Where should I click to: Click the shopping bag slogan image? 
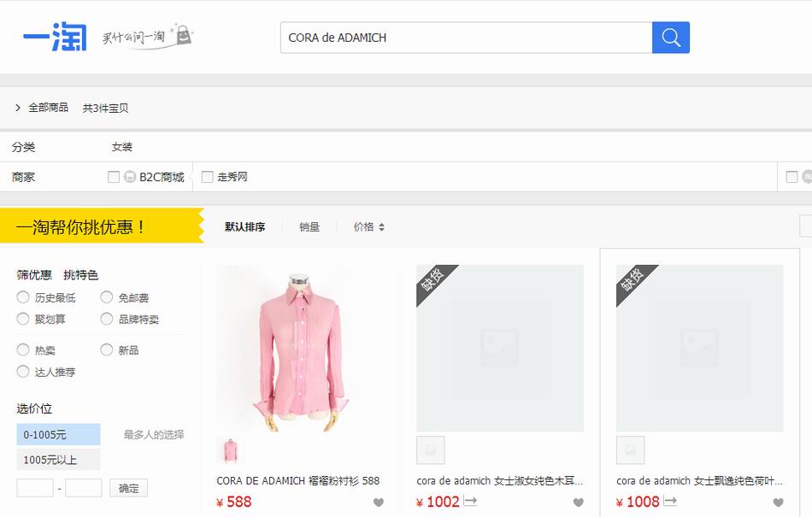point(147,36)
